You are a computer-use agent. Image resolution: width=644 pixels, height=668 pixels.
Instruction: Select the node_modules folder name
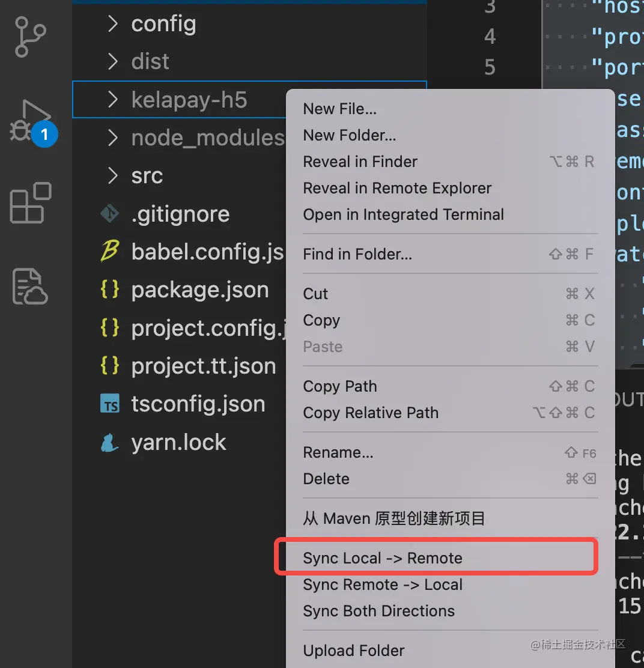point(208,138)
